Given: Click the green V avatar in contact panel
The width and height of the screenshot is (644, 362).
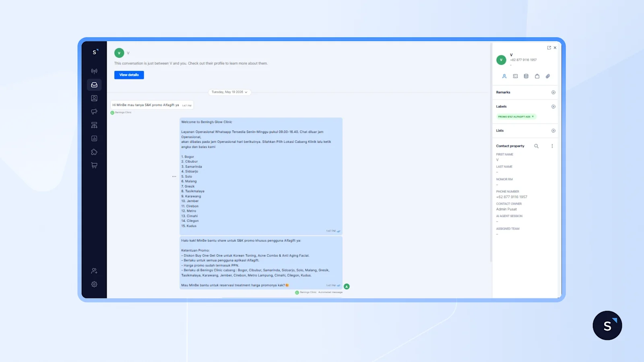Looking at the screenshot, I should pyautogui.click(x=501, y=60).
